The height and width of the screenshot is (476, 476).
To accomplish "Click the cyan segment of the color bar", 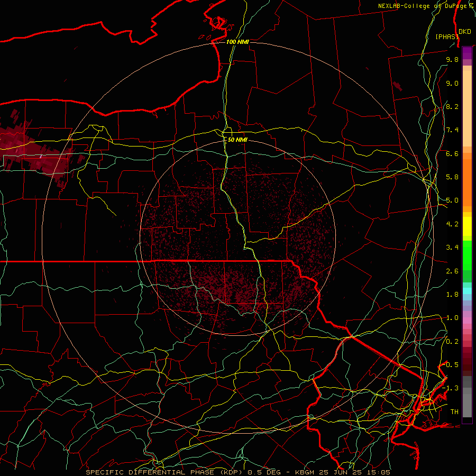I will coord(467,290).
